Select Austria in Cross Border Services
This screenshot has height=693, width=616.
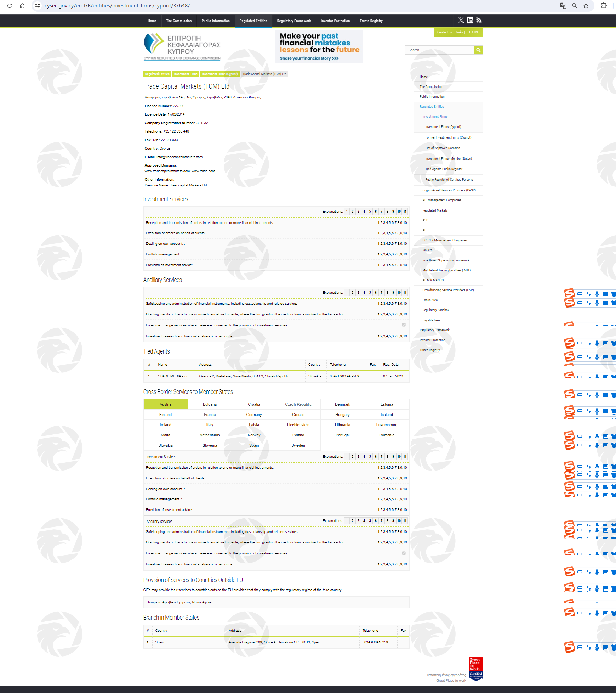coord(165,404)
